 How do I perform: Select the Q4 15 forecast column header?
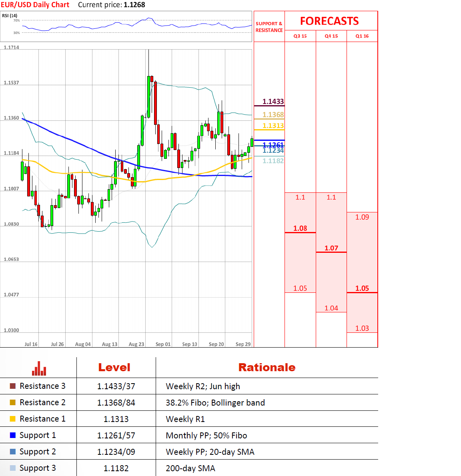click(x=331, y=36)
